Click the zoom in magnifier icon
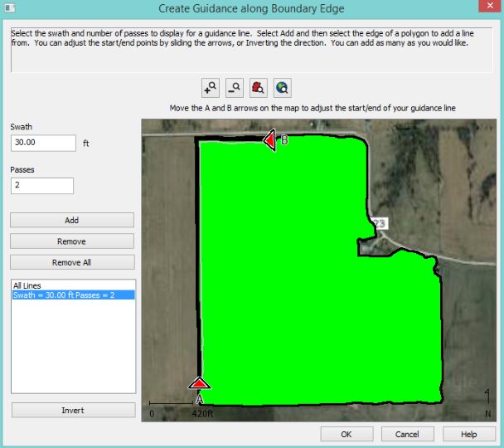The width and height of the screenshot is (504, 448). click(x=210, y=87)
